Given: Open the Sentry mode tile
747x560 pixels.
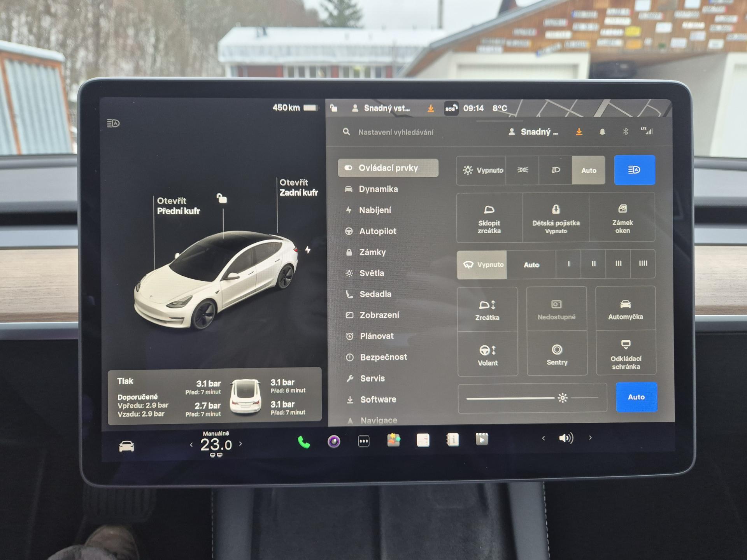Looking at the screenshot, I should [557, 354].
